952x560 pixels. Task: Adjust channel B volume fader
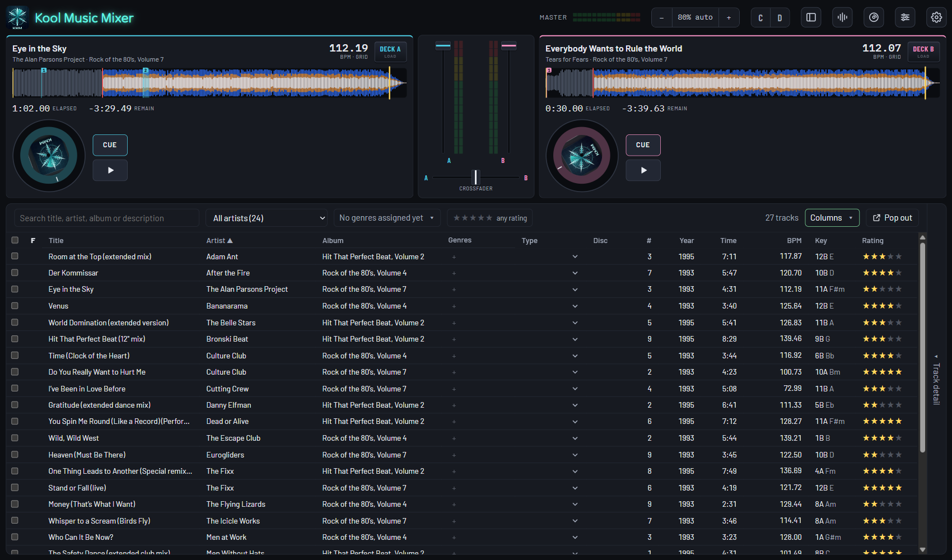pos(509,46)
